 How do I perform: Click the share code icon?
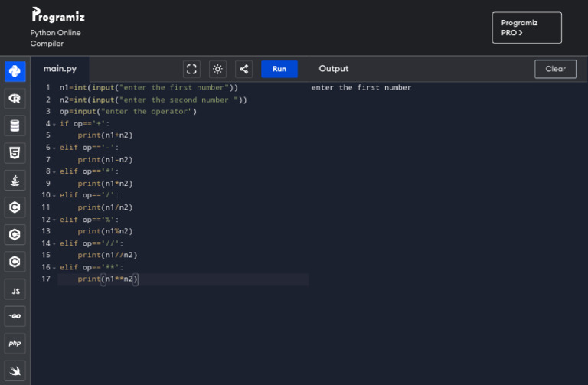[x=243, y=69]
